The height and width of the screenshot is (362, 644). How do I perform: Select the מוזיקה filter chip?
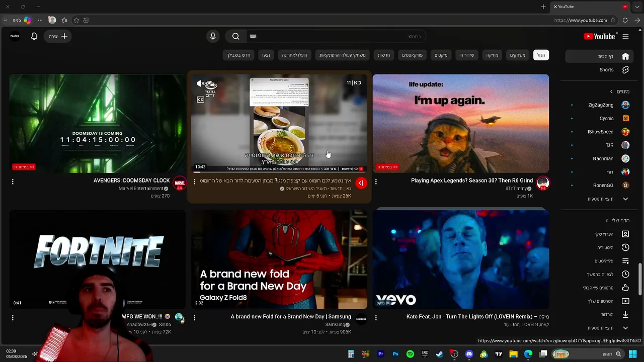point(492,55)
